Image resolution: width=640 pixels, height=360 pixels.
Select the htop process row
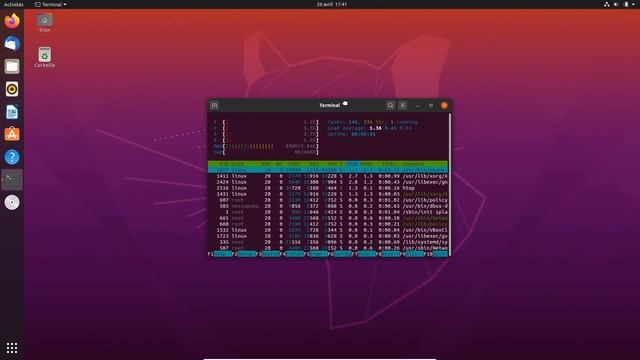(x=328, y=188)
